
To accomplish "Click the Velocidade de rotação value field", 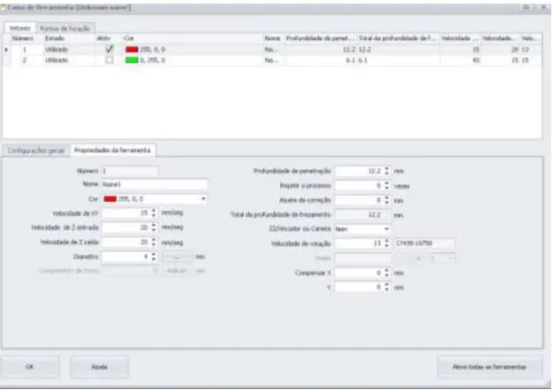I will click(359, 243).
